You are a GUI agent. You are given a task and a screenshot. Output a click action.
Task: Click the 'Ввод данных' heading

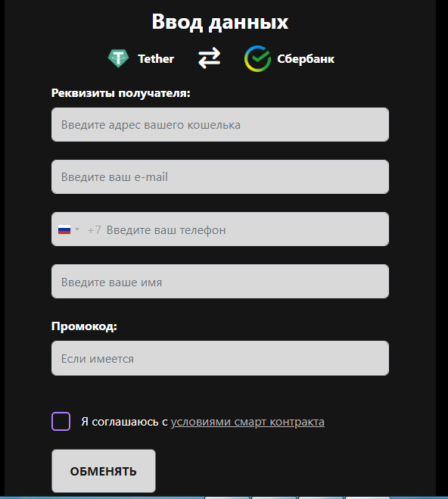tap(220, 22)
